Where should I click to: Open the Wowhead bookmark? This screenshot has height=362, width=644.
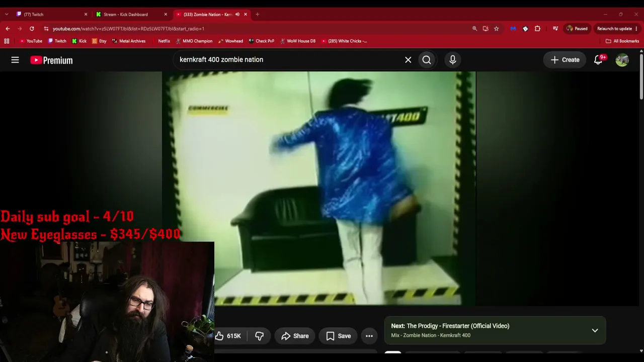point(230,41)
